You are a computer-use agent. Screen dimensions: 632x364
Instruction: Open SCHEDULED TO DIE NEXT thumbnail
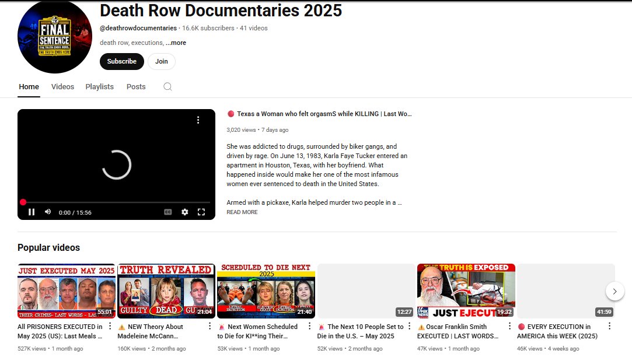[266, 291]
